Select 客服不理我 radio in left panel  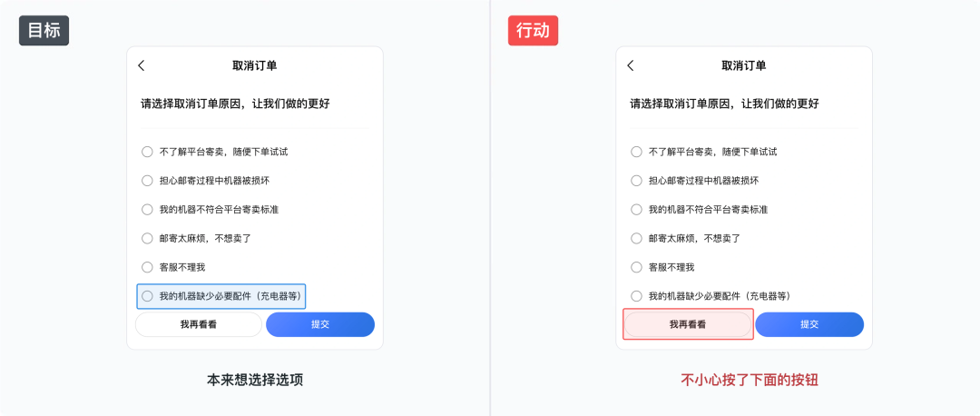point(147,267)
